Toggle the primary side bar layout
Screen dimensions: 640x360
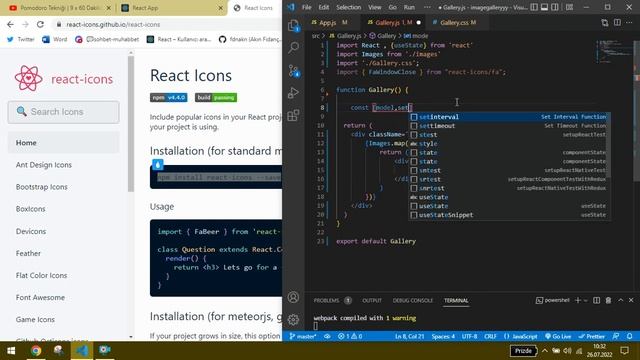click(x=534, y=7)
